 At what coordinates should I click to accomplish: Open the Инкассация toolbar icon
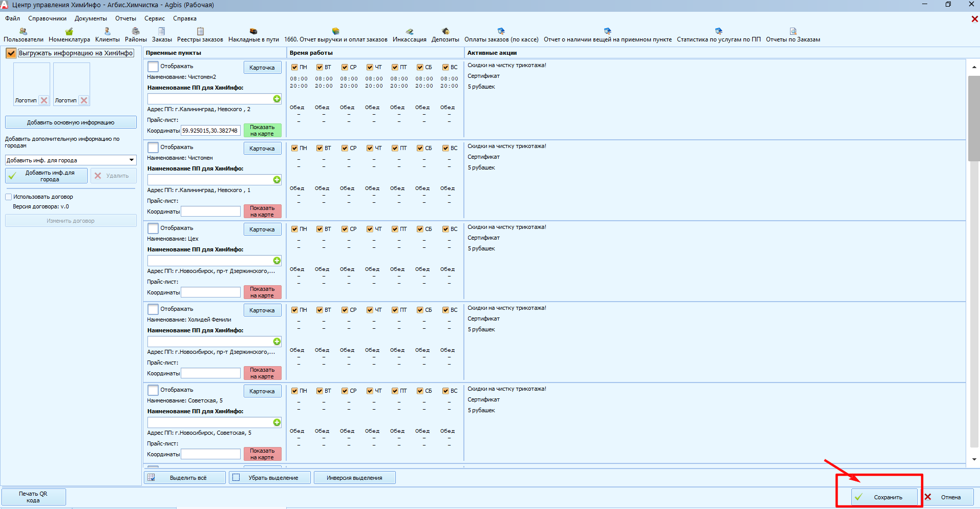tap(410, 35)
